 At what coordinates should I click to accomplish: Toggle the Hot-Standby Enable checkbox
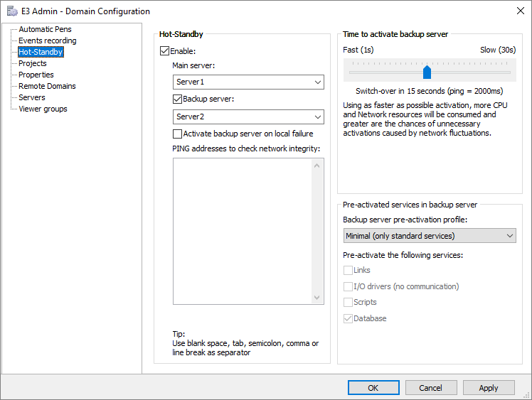[165, 51]
